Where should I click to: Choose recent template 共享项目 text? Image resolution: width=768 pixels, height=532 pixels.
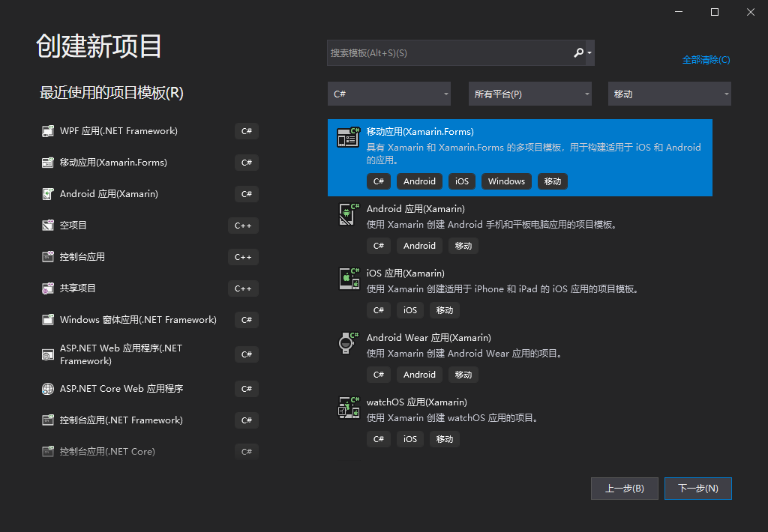(x=77, y=288)
